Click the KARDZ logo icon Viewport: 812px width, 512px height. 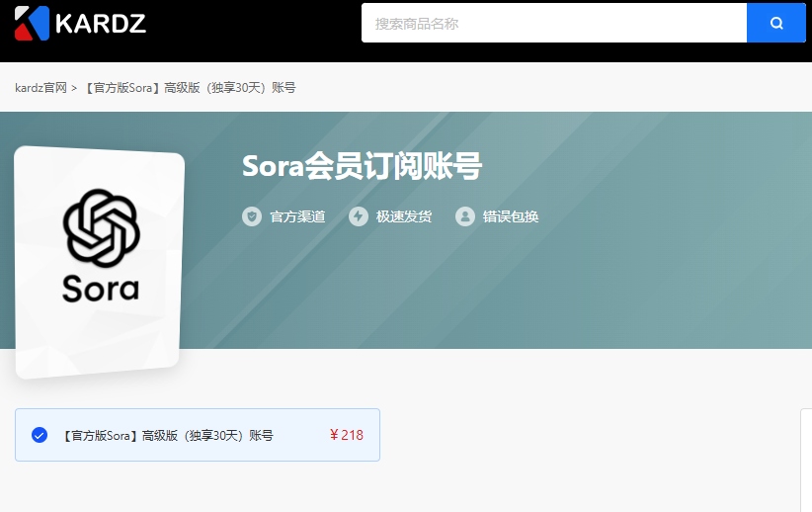tap(32, 24)
